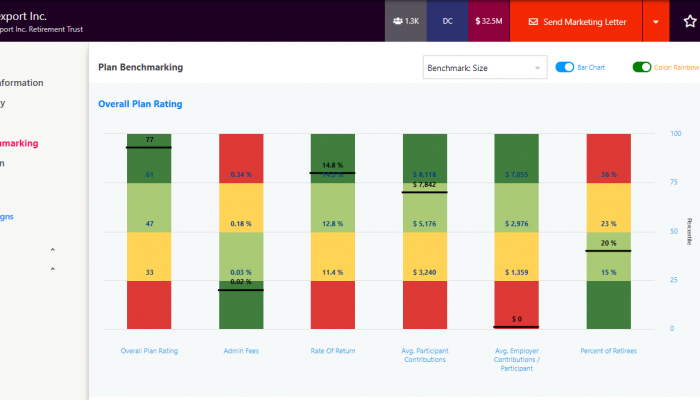This screenshot has width=700, height=400.
Task: Click the favorite star icon
Action: (688, 21)
